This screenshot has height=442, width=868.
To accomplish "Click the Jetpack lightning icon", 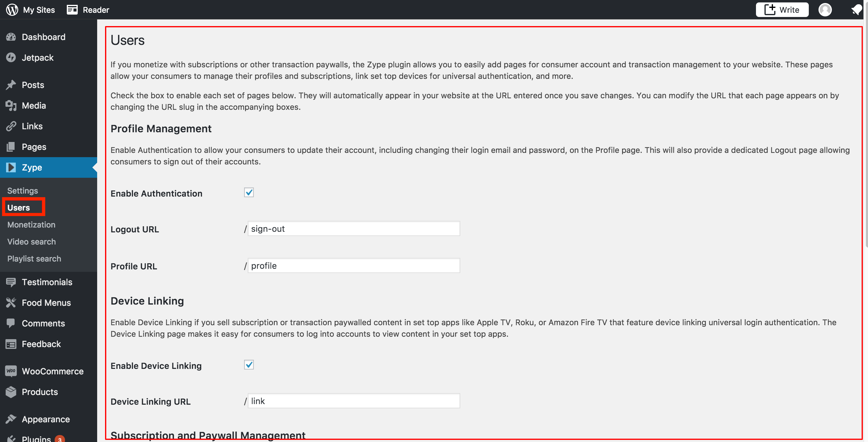I will click(x=11, y=58).
